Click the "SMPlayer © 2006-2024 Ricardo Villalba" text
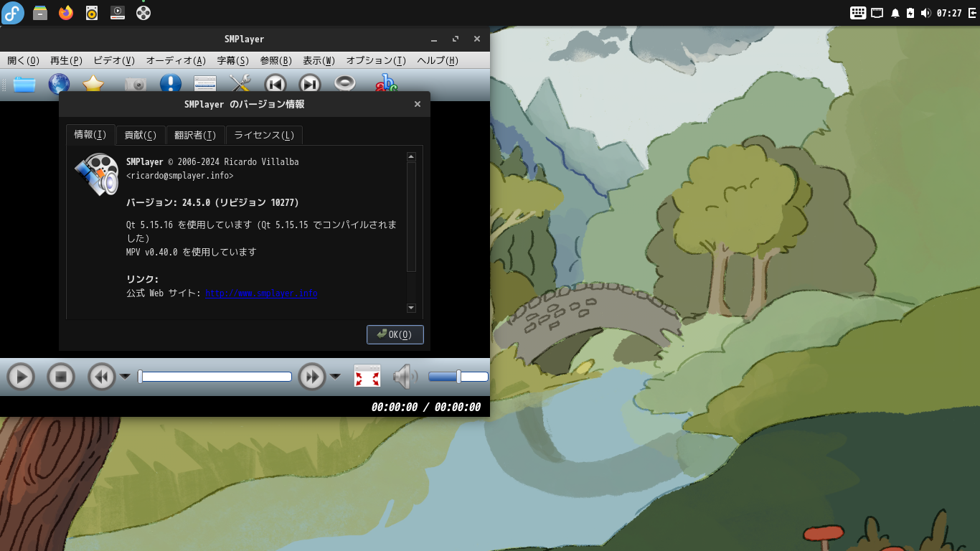Screen dimensions: 980x551 click(212, 162)
